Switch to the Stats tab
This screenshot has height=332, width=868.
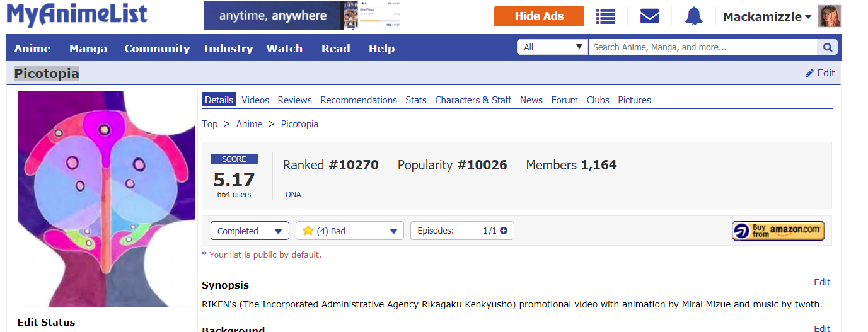pos(416,100)
